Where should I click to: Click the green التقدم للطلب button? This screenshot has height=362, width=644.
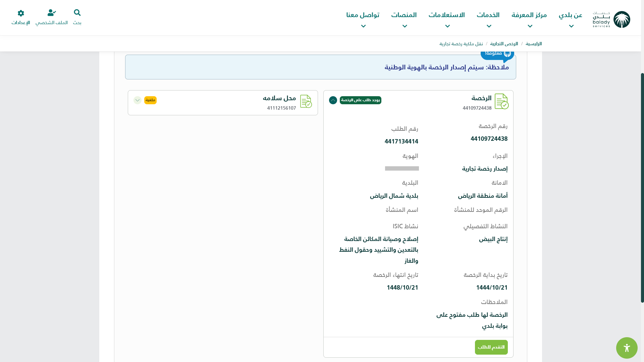pyautogui.click(x=491, y=347)
